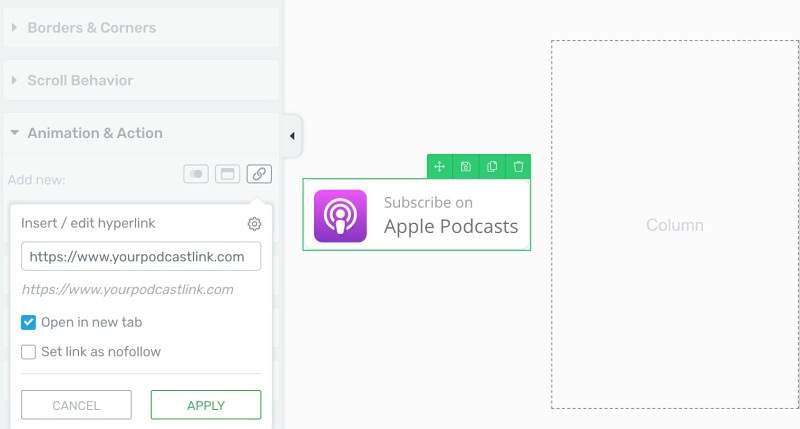Delete the element with trash icon
800x429 pixels.
(518, 167)
